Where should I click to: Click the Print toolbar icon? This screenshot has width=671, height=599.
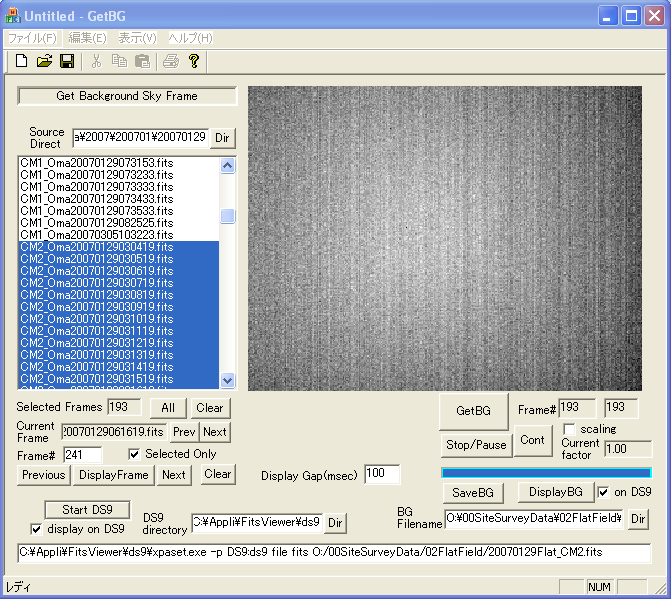tap(171, 61)
